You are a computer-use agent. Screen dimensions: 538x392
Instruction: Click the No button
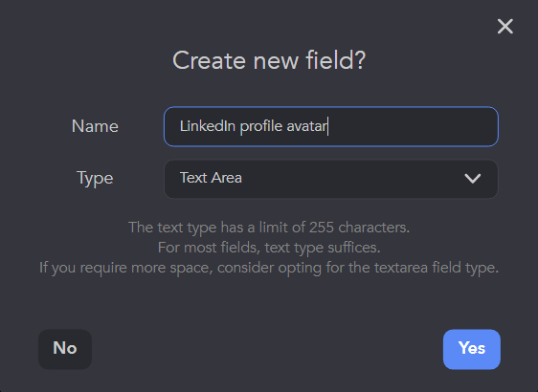pyautogui.click(x=65, y=349)
